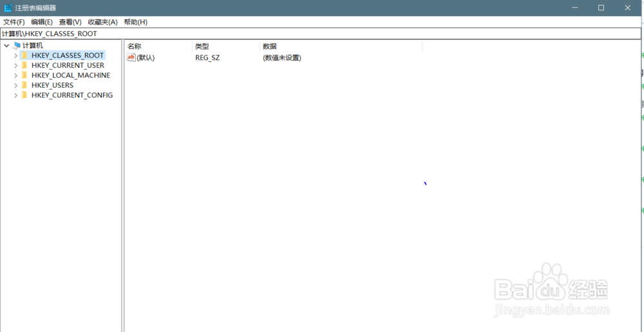The image size is (644, 332).
Task: Click the ab string value icon for (默认)
Action: coord(131,57)
